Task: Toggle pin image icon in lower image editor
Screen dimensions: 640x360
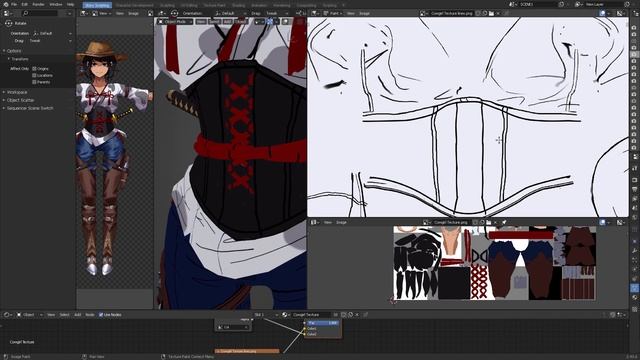Action: pos(504,222)
